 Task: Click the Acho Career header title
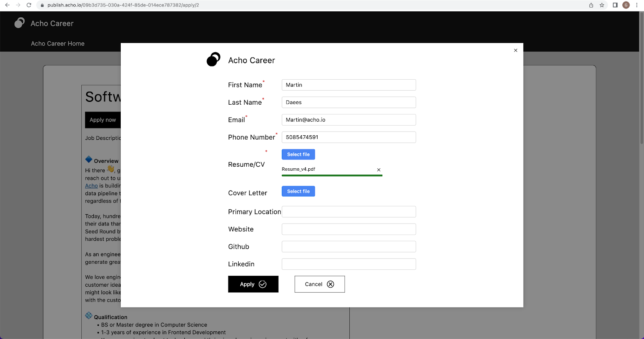52,23
